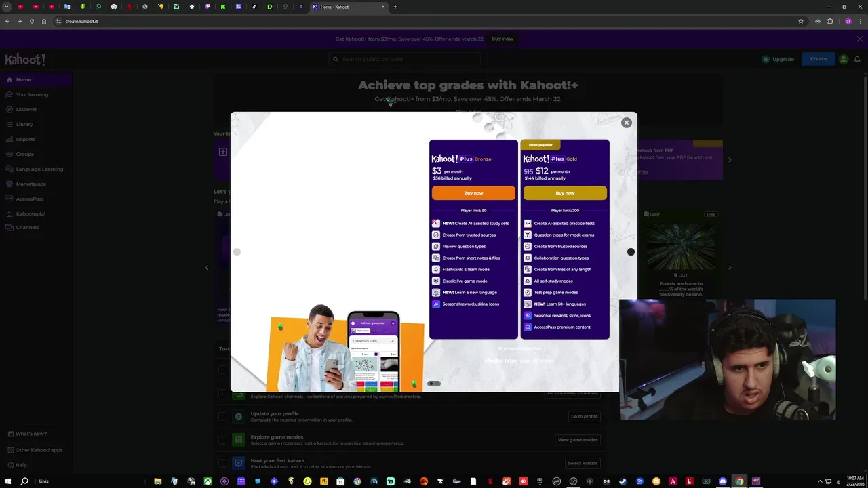Click the View game modes button
Viewport: 868px width, 488px height.
pos(578,440)
